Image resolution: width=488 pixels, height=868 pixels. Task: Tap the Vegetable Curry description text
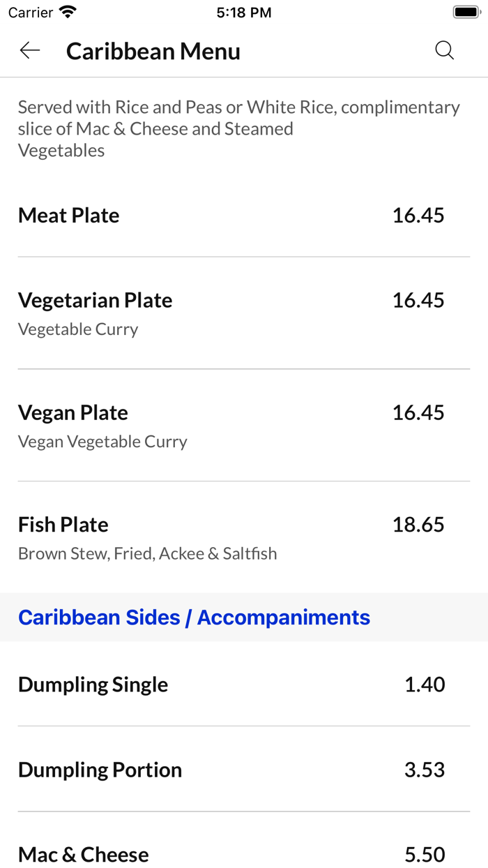click(79, 329)
